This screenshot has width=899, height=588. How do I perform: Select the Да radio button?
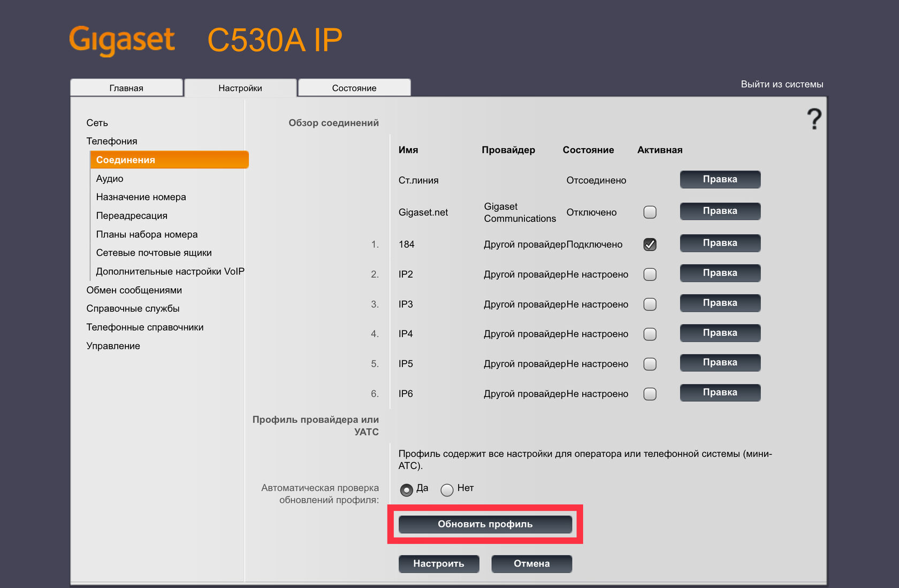pyautogui.click(x=407, y=490)
